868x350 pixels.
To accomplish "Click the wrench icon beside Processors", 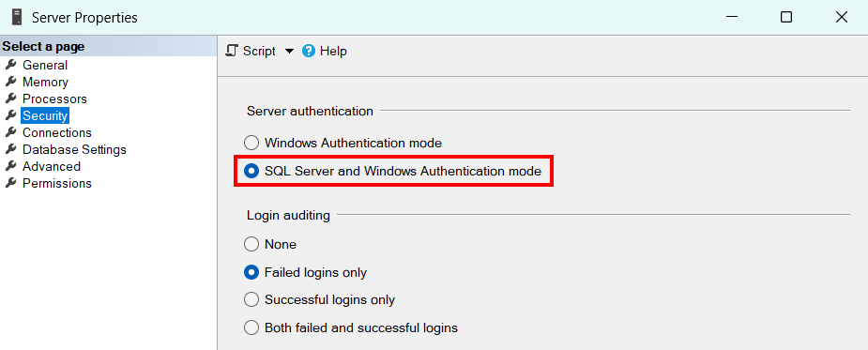I will (10, 99).
